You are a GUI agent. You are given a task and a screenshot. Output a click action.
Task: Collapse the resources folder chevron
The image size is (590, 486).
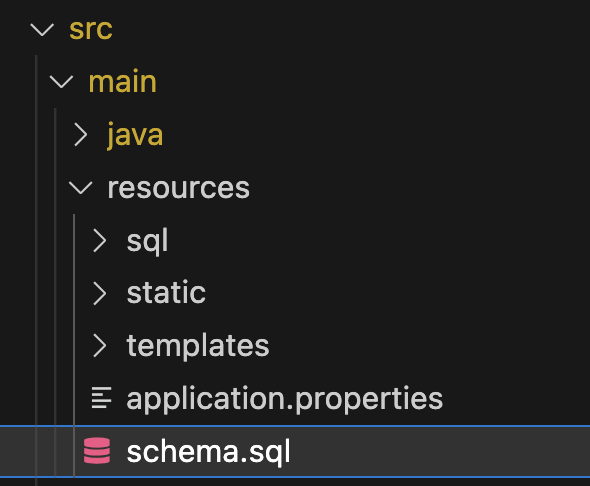tap(81, 188)
